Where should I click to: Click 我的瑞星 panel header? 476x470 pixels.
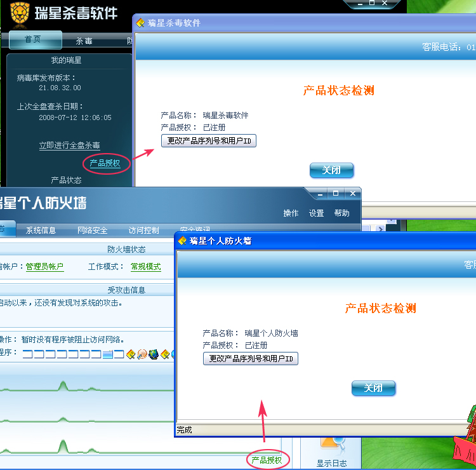(66, 60)
